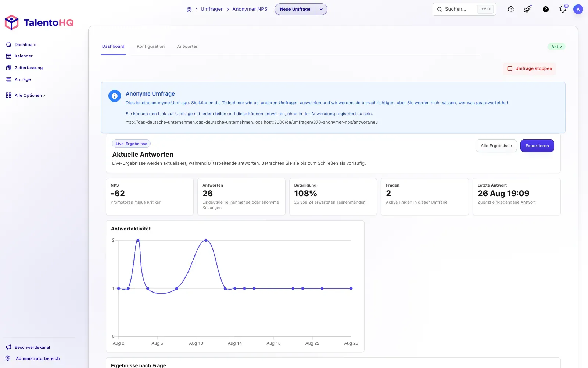Open Dashboard in the sidebar
This screenshot has width=588, height=368.
[x=25, y=45]
